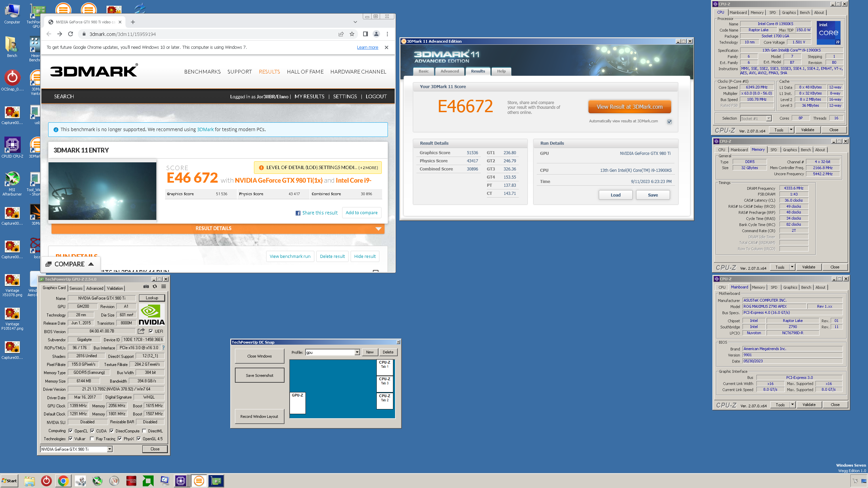868x488 pixels.
Task: Toggle the UEFI checkbox in GPU-Z
Action: click(x=151, y=331)
